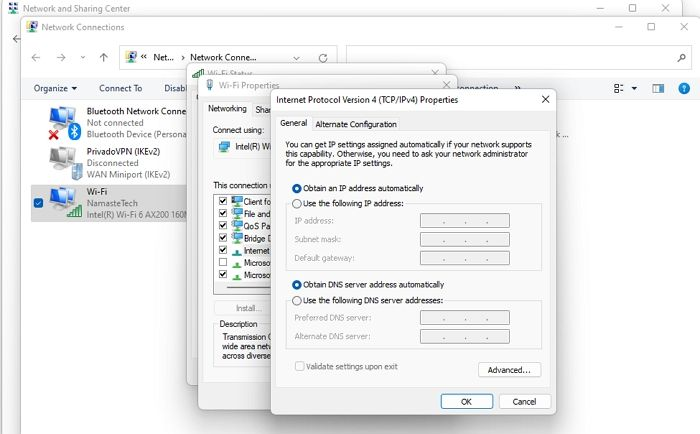The height and width of the screenshot is (434, 700).
Task: Click the Intel(R) adapter icon in Wi-Fi Properties
Action: (224, 146)
